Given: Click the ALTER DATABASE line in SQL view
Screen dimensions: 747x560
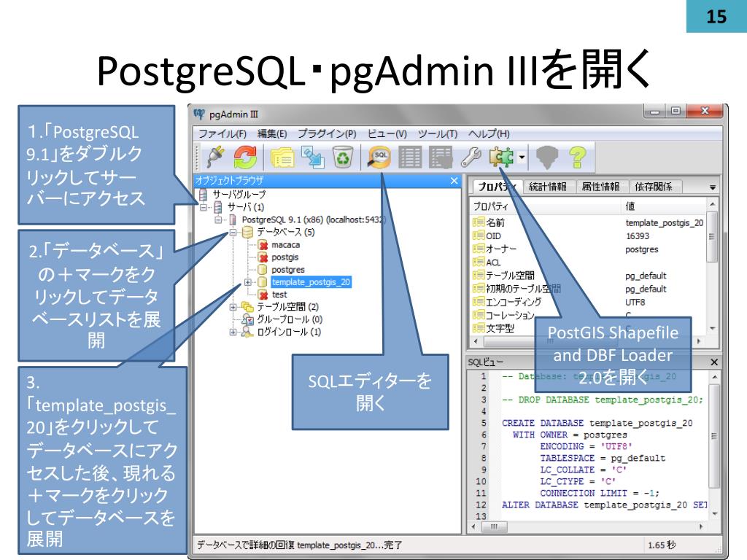Looking at the screenshot, I should click(x=604, y=505).
